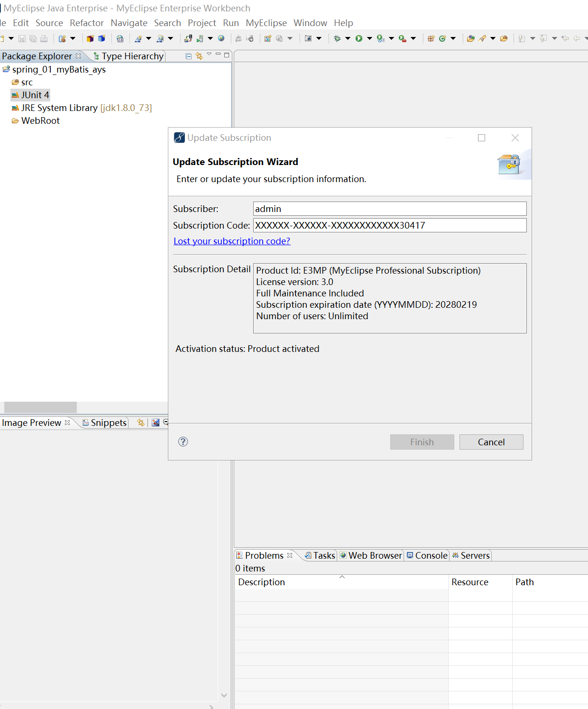
Task: Click the green Run icon
Action: [359, 38]
